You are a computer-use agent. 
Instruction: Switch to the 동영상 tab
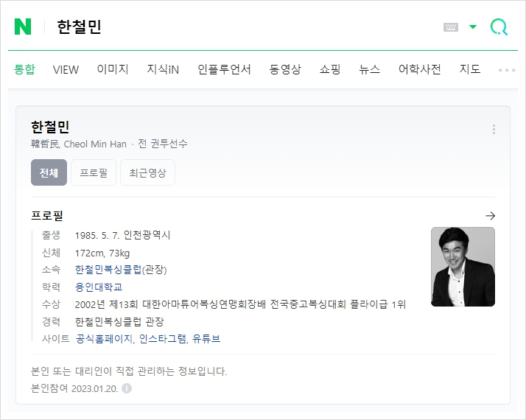point(285,69)
